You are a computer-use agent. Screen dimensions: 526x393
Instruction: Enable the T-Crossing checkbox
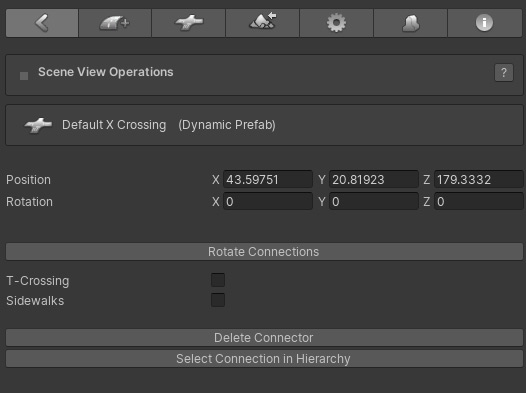[x=218, y=280]
